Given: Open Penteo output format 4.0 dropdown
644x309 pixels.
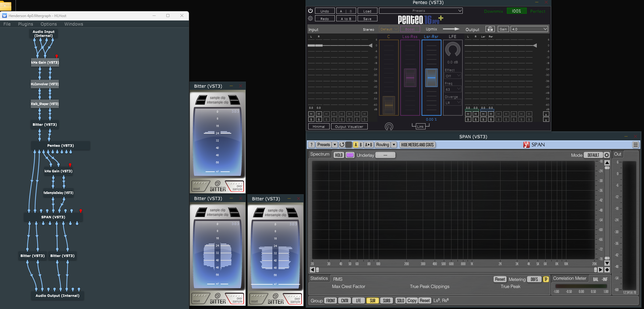Looking at the screenshot, I should tap(529, 29).
